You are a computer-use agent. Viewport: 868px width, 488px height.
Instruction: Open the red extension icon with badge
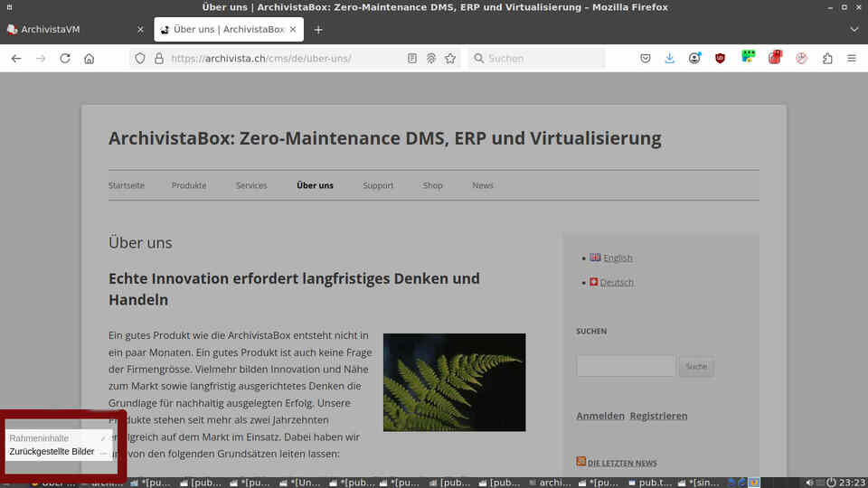tap(775, 57)
